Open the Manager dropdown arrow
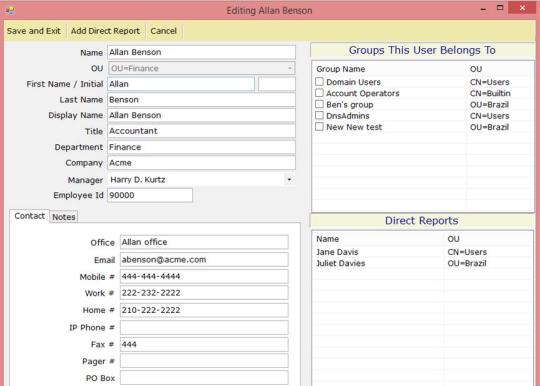This screenshot has width=540, height=386. point(289,179)
